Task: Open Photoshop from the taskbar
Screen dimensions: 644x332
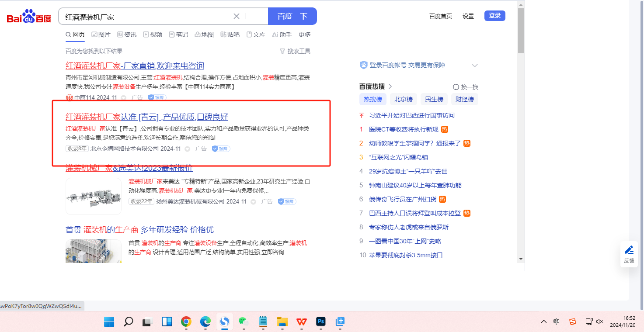Action: pyautogui.click(x=321, y=322)
